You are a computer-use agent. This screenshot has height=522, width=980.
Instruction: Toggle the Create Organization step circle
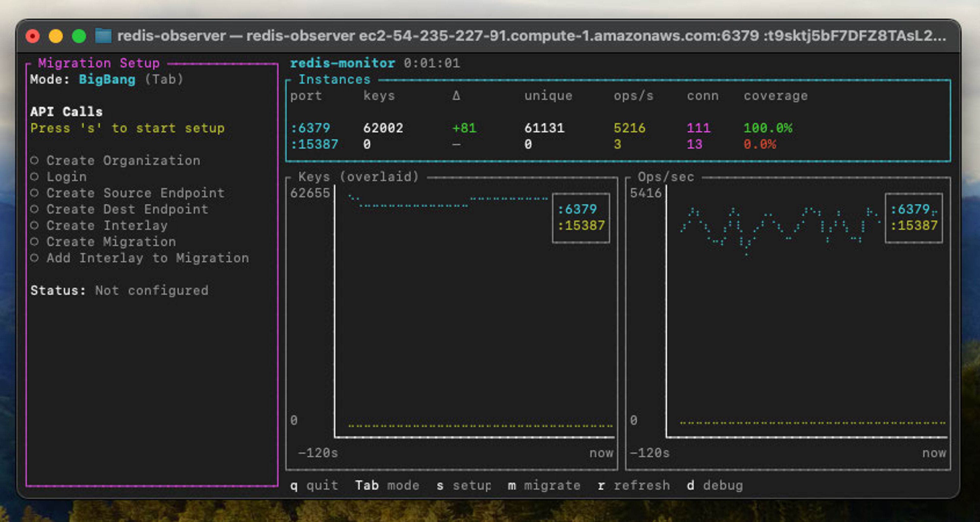(35, 161)
